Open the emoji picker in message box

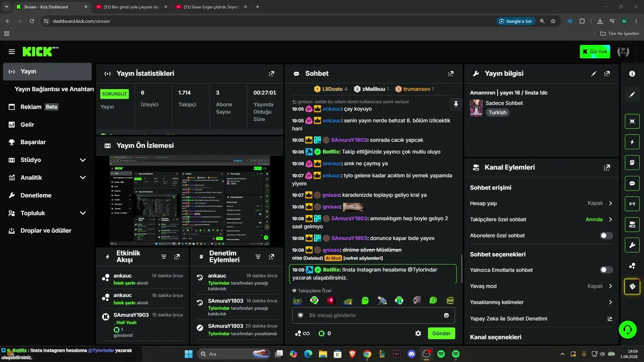coord(446,315)
